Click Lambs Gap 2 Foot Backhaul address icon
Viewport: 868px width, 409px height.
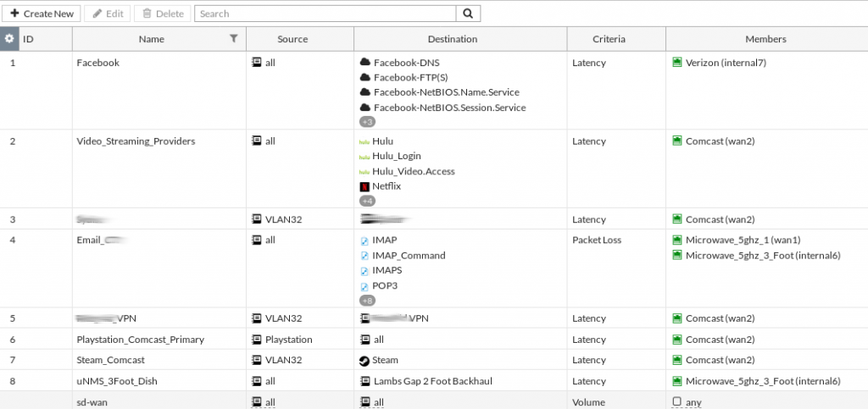click(x=365, y=381)
